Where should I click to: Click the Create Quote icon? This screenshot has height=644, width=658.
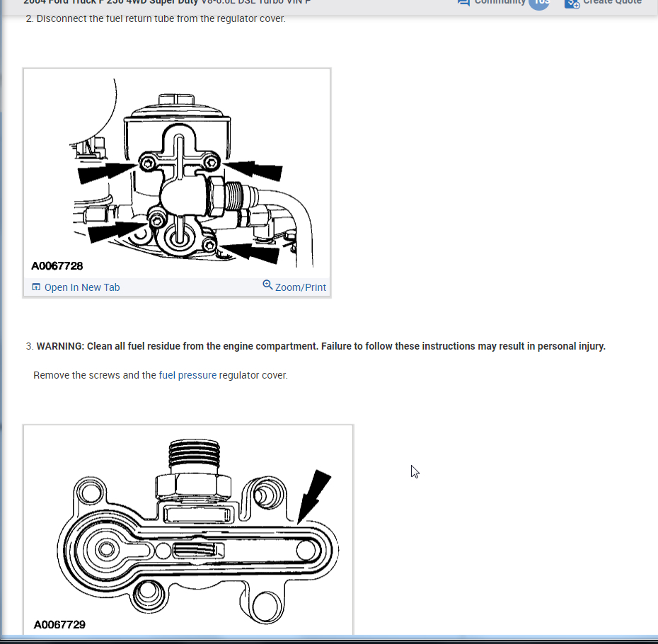pyautogui.click(x=572, y=4)
